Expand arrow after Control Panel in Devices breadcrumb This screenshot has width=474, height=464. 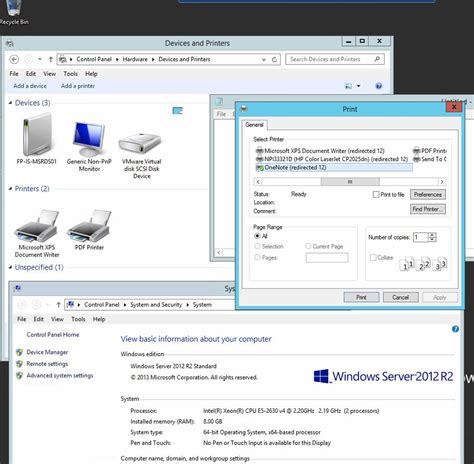117,59
